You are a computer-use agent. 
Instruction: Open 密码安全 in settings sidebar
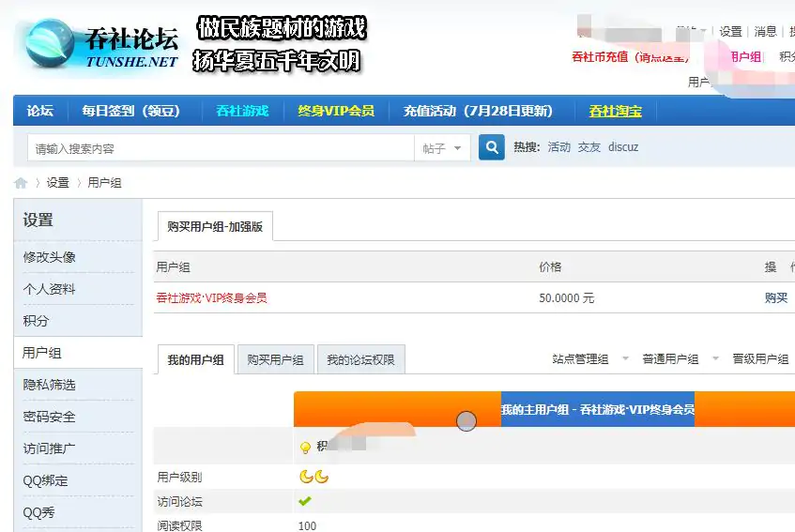(49, 417)
